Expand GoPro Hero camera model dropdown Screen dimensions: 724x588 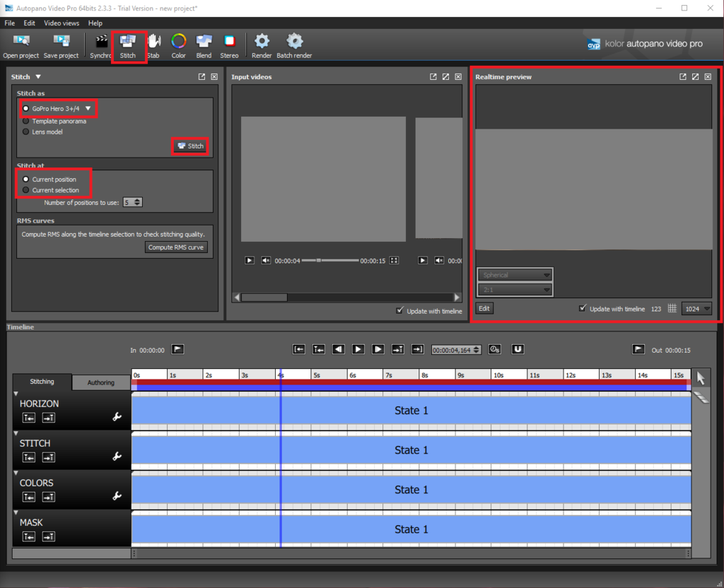point(88,108)
